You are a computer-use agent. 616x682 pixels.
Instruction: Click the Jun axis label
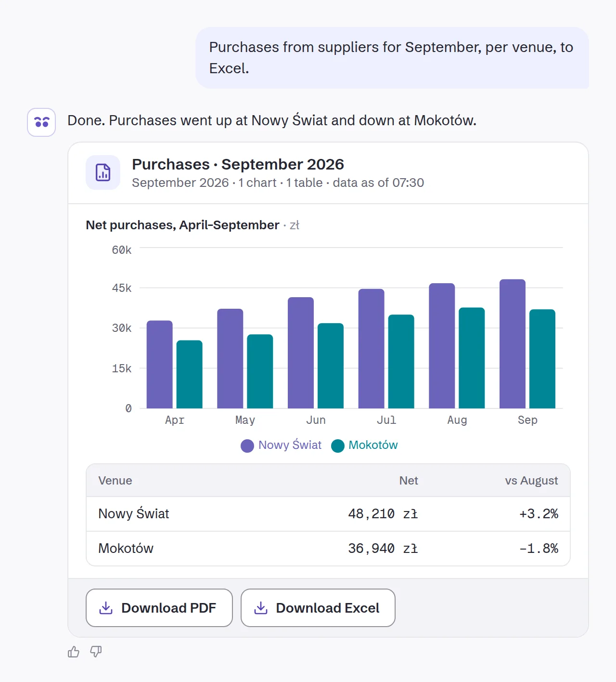pyautogui.click(x=316, y=420)
